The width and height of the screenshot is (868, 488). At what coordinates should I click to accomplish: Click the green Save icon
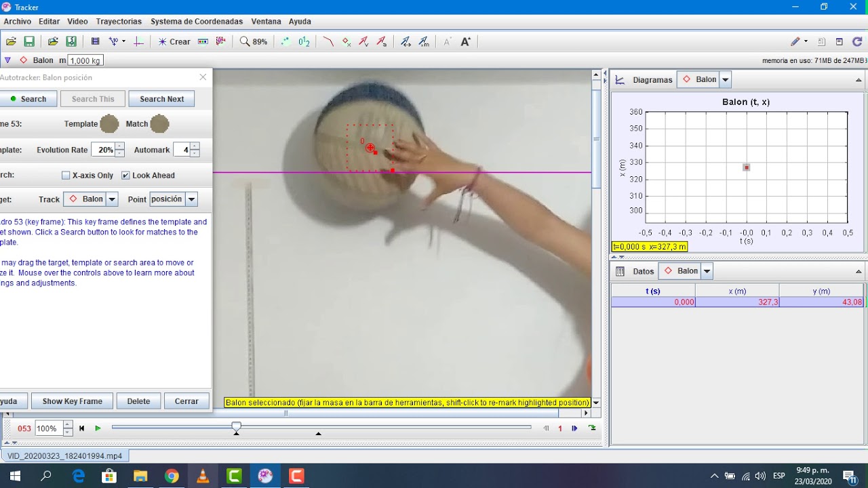(29, 41)
